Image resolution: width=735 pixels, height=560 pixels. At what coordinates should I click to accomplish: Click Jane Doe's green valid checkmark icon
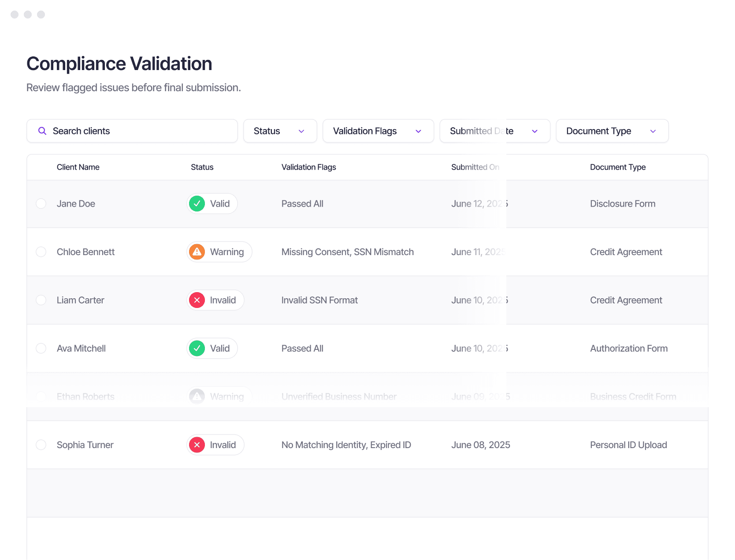[x=197, y=204]
